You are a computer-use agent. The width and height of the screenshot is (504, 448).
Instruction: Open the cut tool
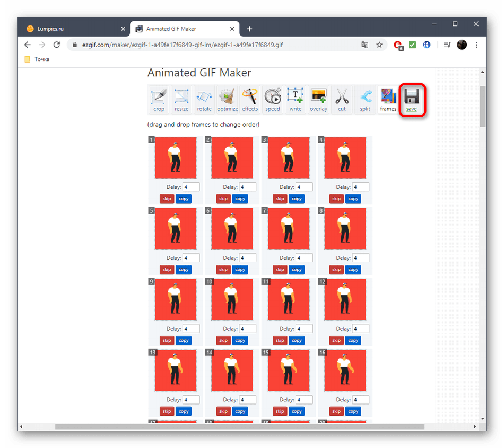tap(342, 100)
